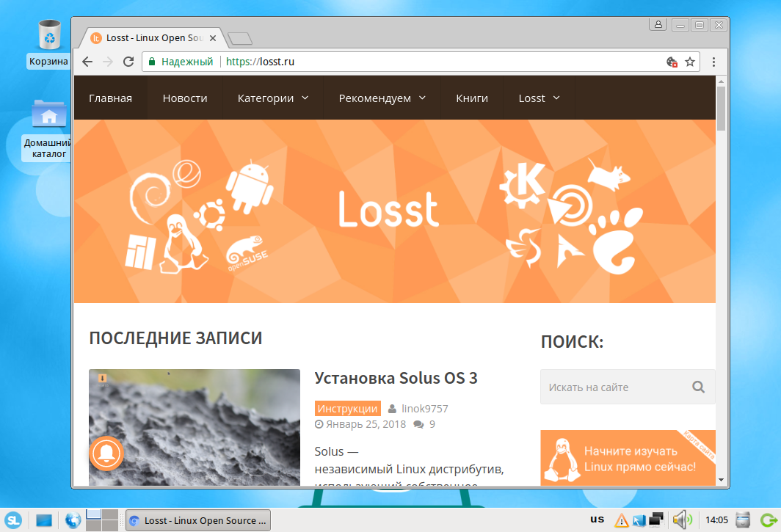Click the removable devices tray icon
Viewport: 781px width, 532px height.
click(743, 520)
